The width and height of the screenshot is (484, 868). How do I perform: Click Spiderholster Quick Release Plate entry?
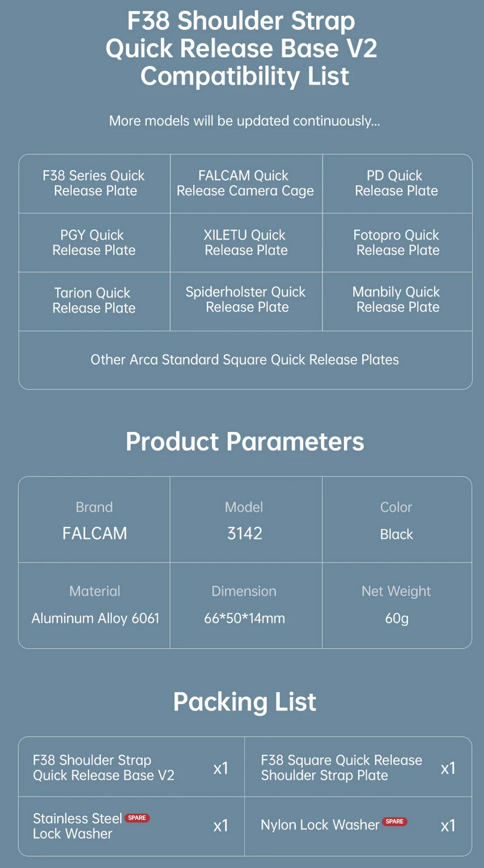coord(246,300)
